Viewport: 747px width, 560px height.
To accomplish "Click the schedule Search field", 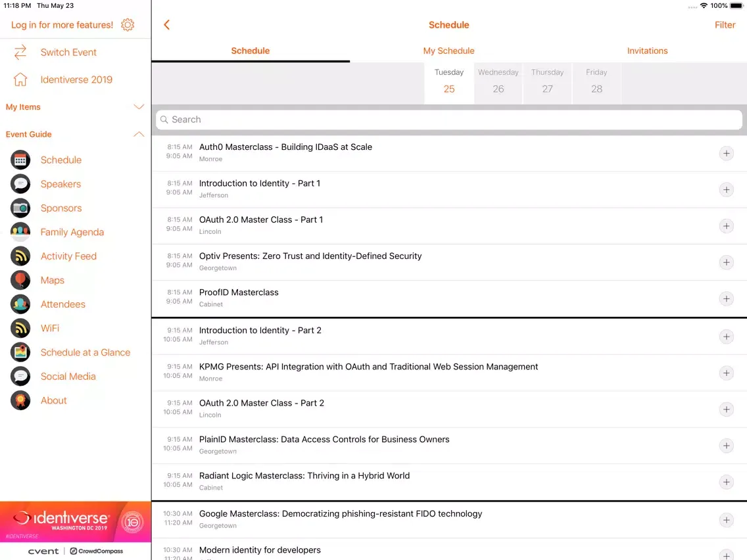I will tap(448, 120).
